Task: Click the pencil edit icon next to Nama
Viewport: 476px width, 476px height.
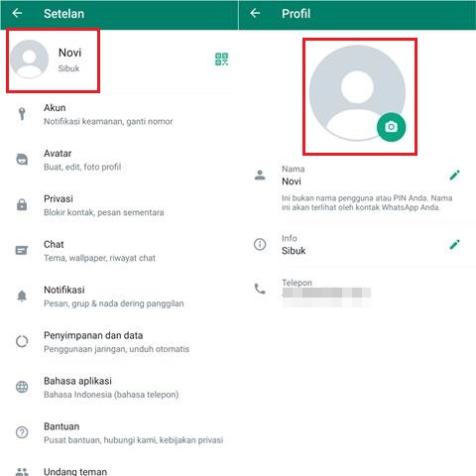Action: (454, 176)
